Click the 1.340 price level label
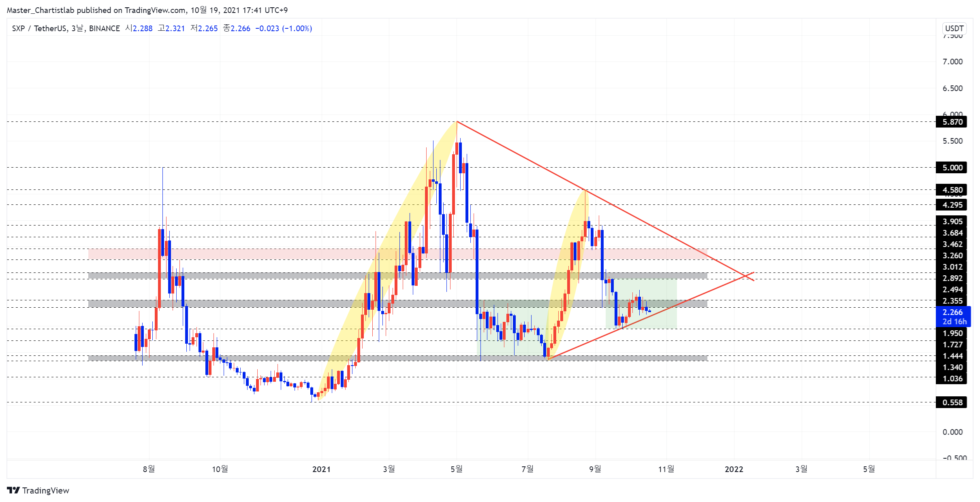The width and height of the screenshot is (980, 502). tap(951, 367)
